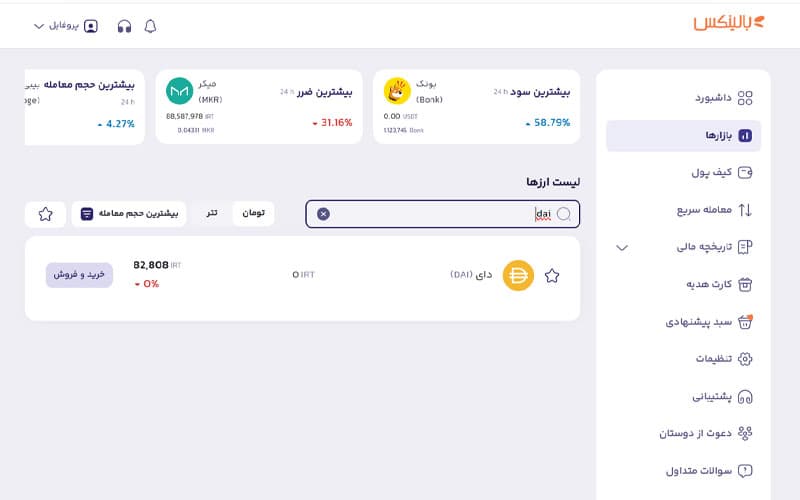This screenshot has width=800, height=500.
Task: Open support via headset icon
Action: coord(124,26)
